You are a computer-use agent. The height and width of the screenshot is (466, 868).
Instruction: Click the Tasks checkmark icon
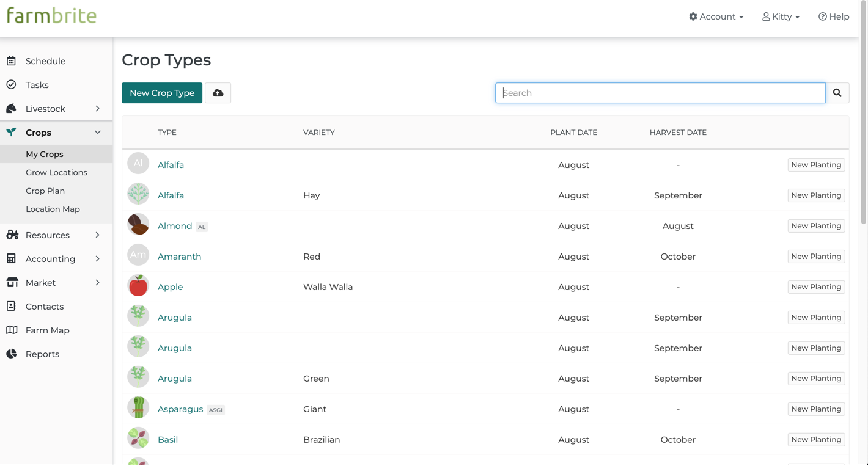pos(11,85)
